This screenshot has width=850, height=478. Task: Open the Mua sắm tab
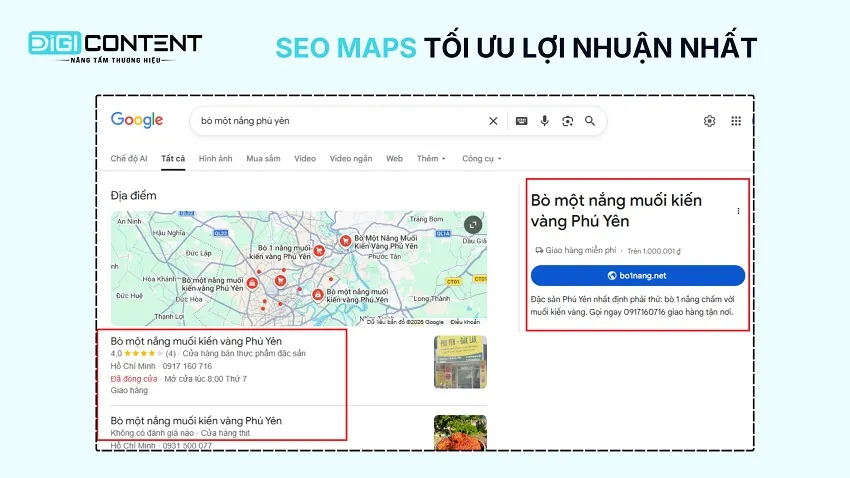coord(263,158)
